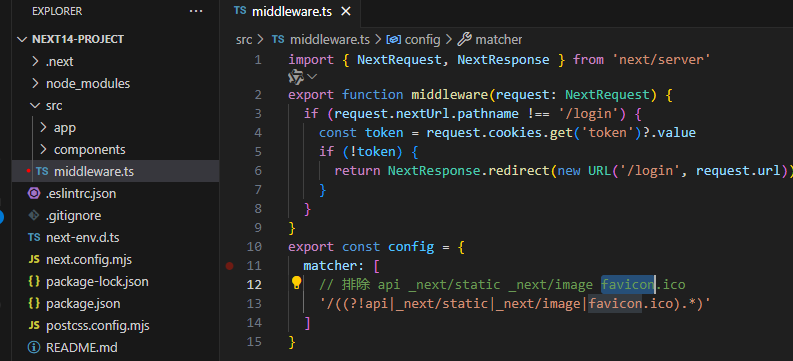Click the middleware.ts breadcrumb segment
Screen dimensions: 793x361
[x=330, y=39]
